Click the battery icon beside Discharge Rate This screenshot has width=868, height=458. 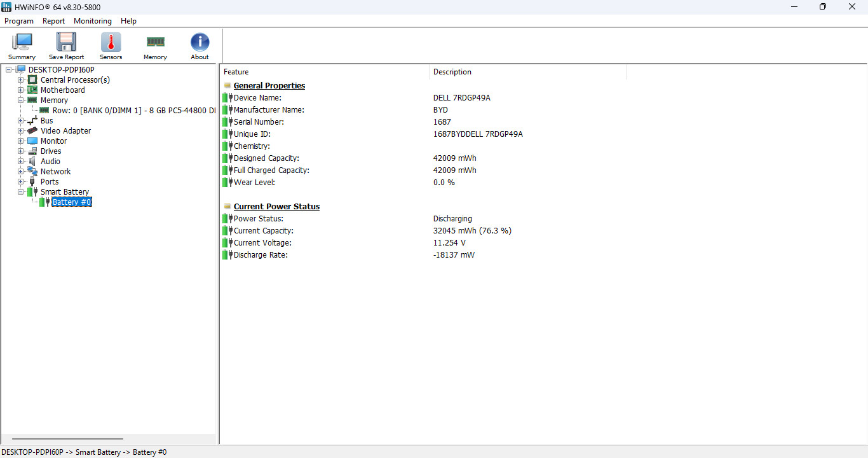click(227, 255)
